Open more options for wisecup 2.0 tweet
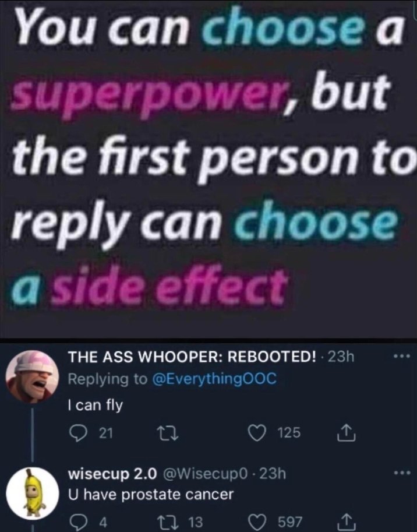 click(402, 473)
